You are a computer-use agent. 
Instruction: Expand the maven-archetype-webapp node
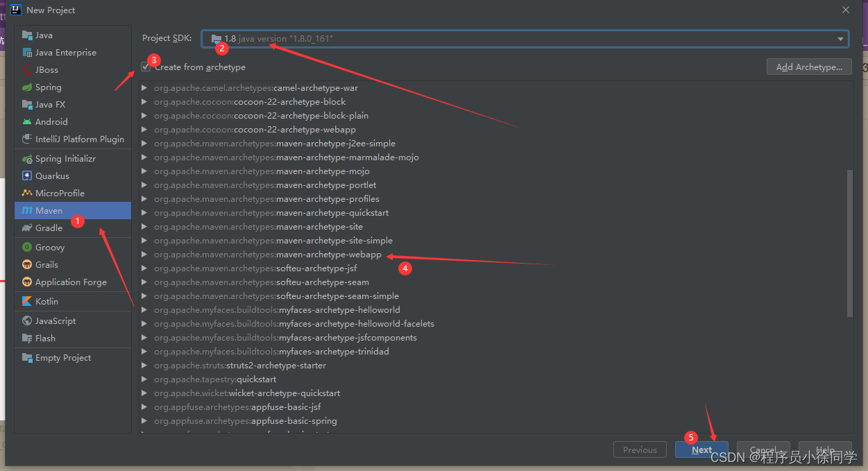(144, 255)
